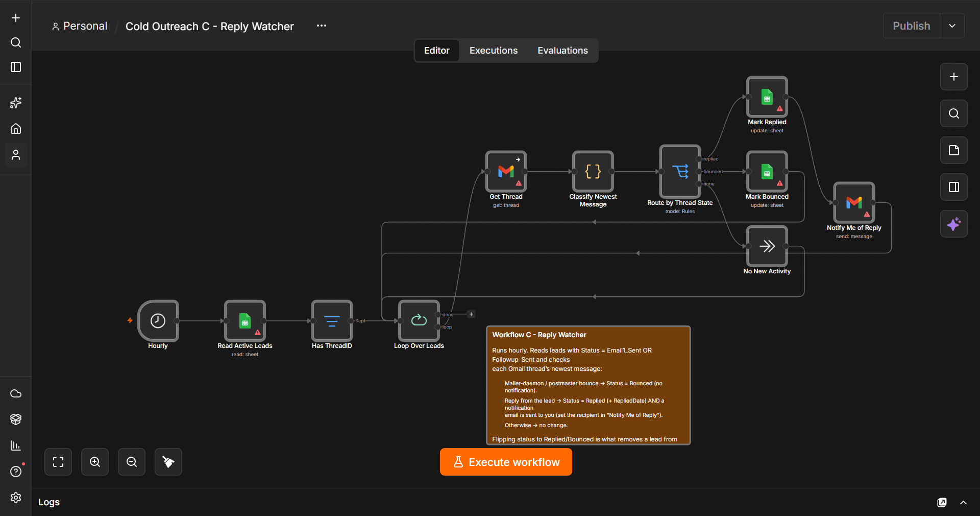Open the templates cube icon
Image resolution: width=980 pixels, height=516 pixels.
(16, 419)
